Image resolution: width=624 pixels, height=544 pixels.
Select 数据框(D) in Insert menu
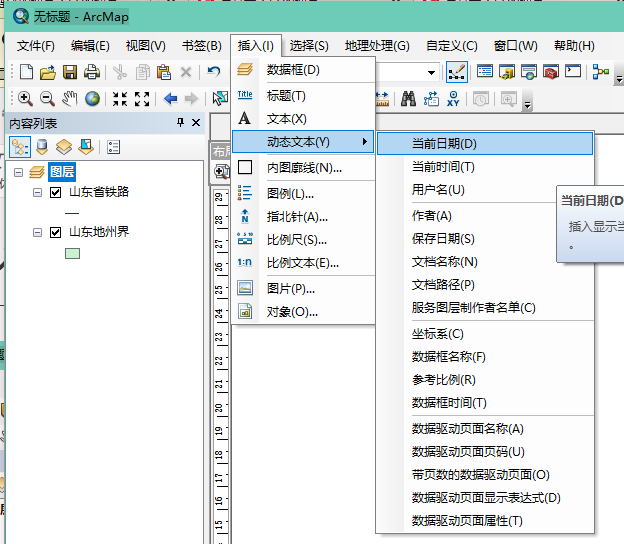[x=303, y=70]
